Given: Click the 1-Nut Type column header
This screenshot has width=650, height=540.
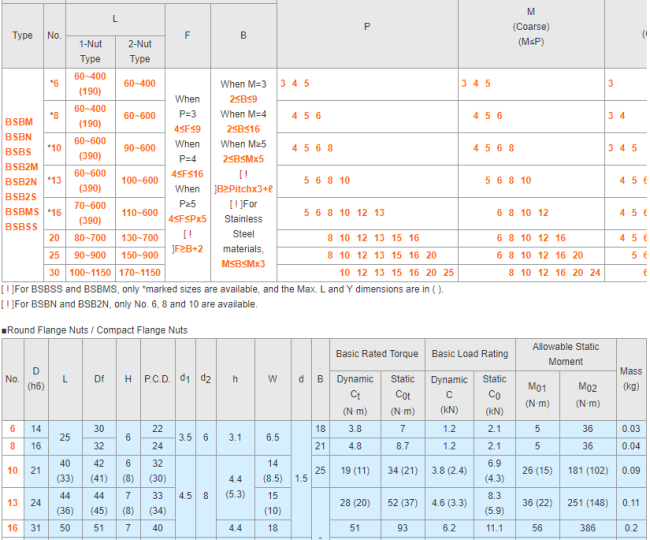Looking at the screenshot, I should pyautogui.click(x=90, y=51).
